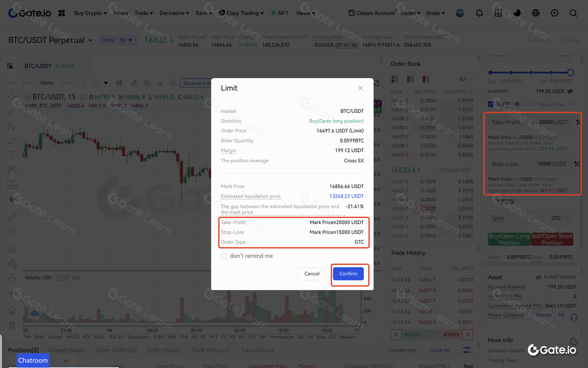Switch to Transactions tab
The height and width of the screenshot is (368, 588).
click(x=257, y=350)
